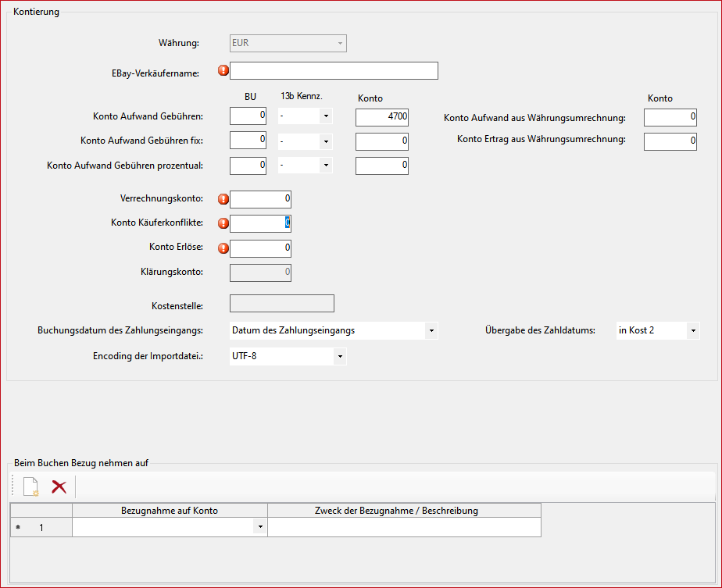Open the Encoding der Importdatei dropdown
The height and width of the screenshot is (588, 722).
coord(339,357)
